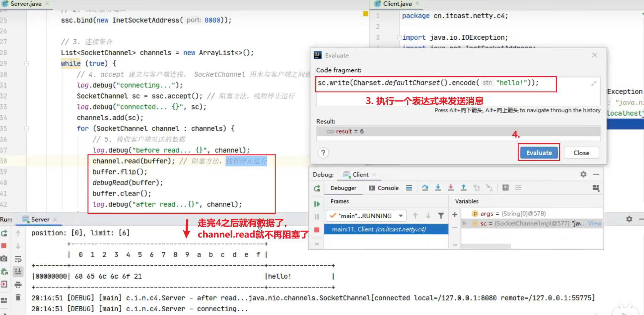Click the Trace Current Stream Chain icon
The image size is (644, 315).
click(518, 188)
